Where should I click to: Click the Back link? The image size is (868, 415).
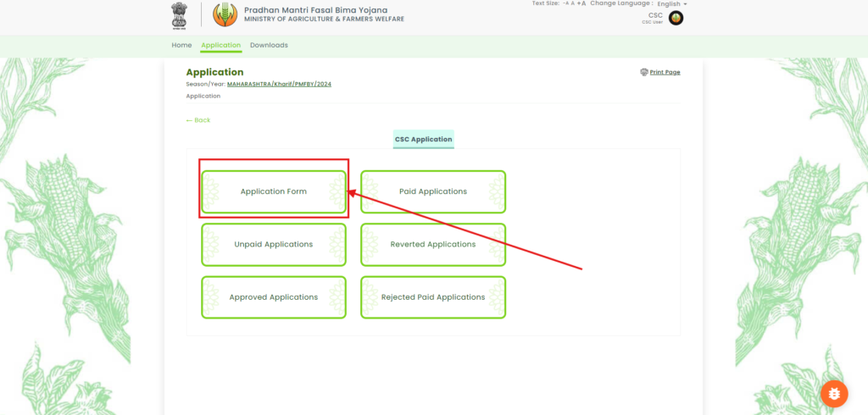[x=198, y=120]
